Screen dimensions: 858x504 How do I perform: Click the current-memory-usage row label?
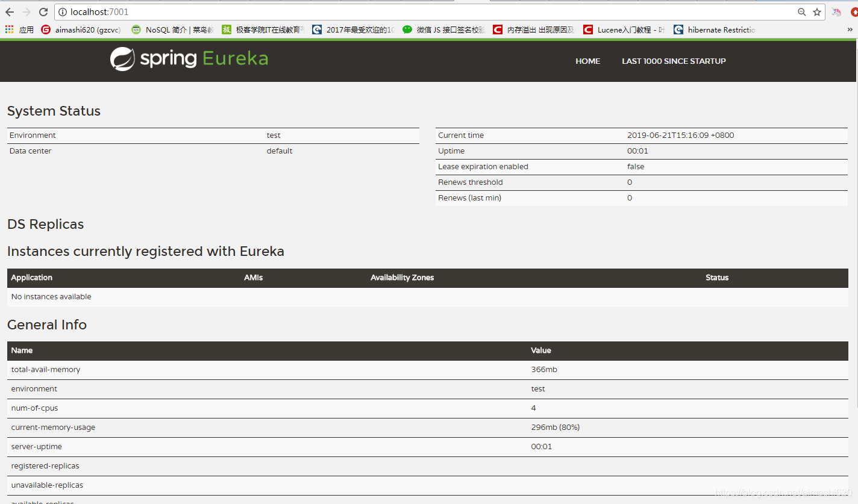(x=53, y=428)
